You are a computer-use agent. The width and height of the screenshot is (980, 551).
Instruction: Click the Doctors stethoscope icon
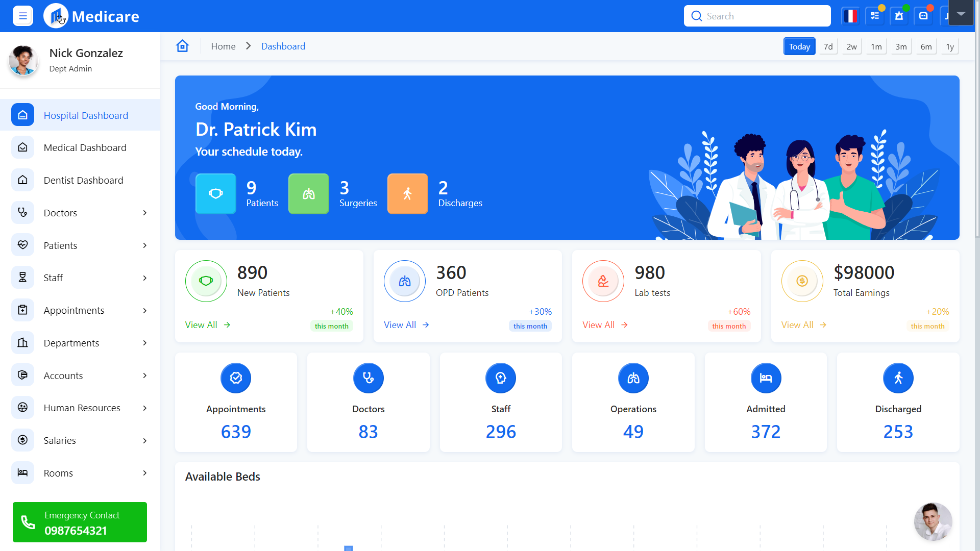click(x=368, y=378)
